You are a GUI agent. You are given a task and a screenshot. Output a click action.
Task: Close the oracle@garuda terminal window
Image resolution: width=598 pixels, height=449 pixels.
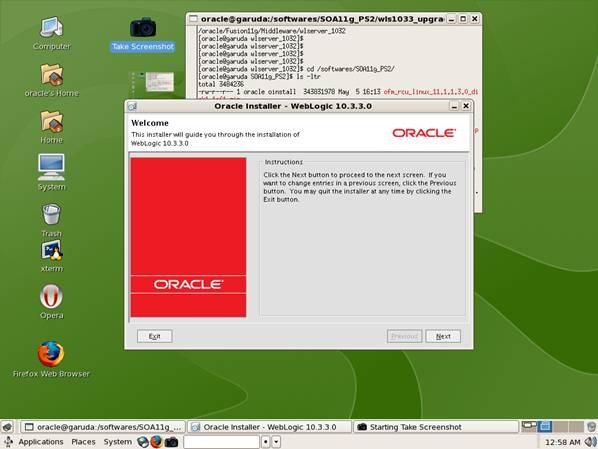click(475, 19)
